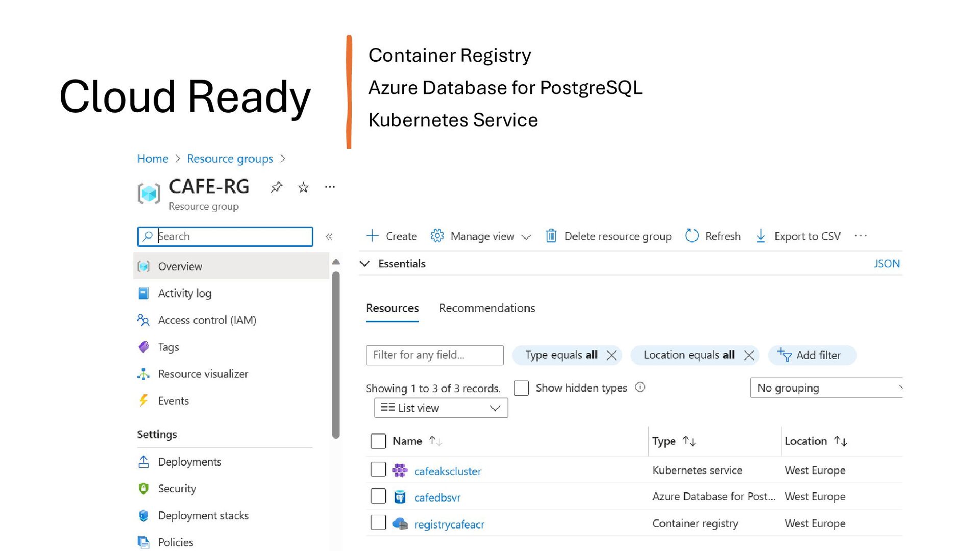This screenshot has width=980, height=551.
Task: Switch to the Resources tab
Action: pyautogui.click(x=392, y=308)
